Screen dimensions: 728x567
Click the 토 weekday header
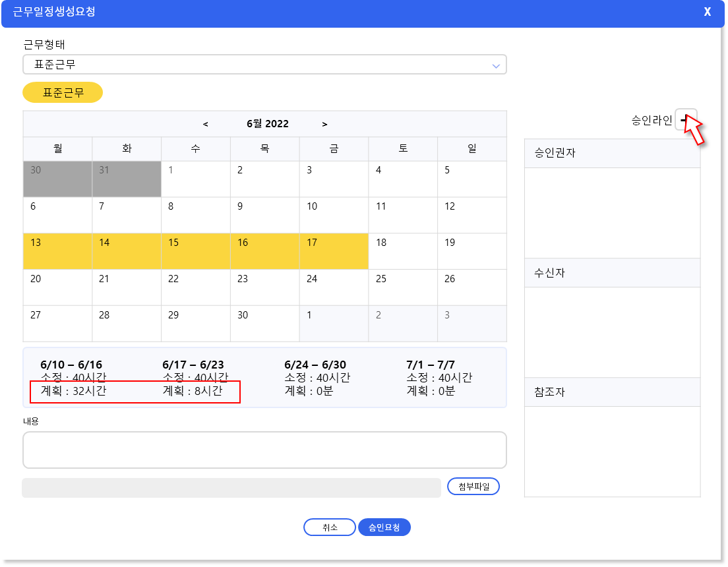pyautogui.click(x=403, y=149)
